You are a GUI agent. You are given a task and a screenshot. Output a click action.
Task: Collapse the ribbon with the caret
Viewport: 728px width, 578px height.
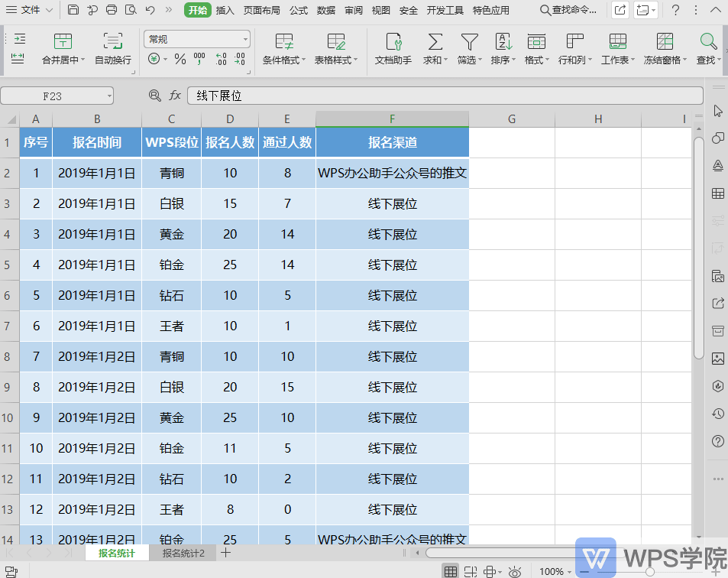click(x=716, y=10)
